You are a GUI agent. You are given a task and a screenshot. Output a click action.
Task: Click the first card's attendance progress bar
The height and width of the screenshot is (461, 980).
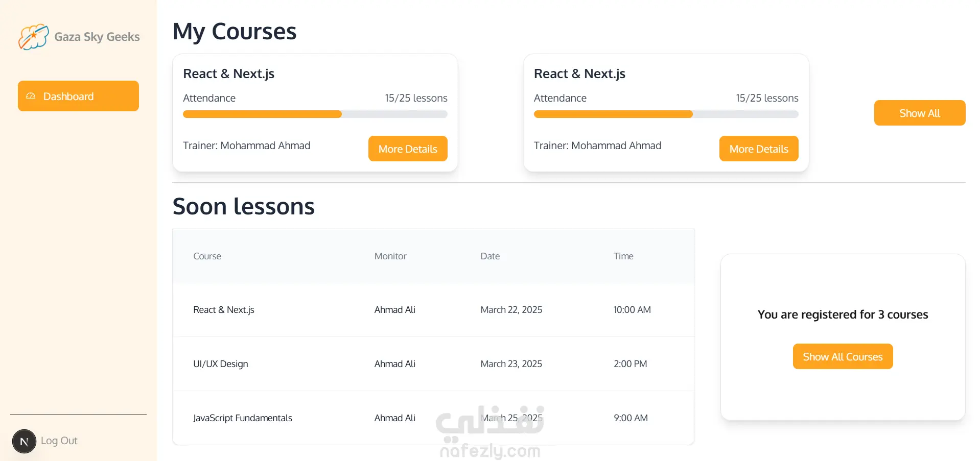click(315, 114)
